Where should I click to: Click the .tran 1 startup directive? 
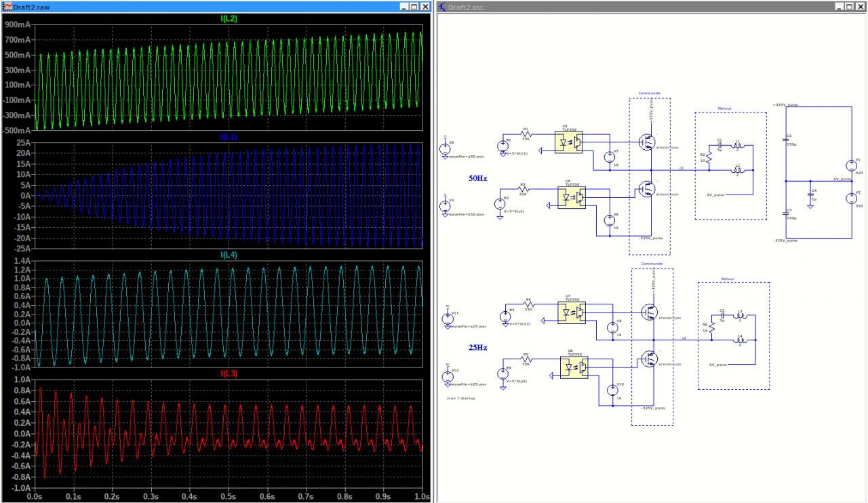tap(460, 398)
